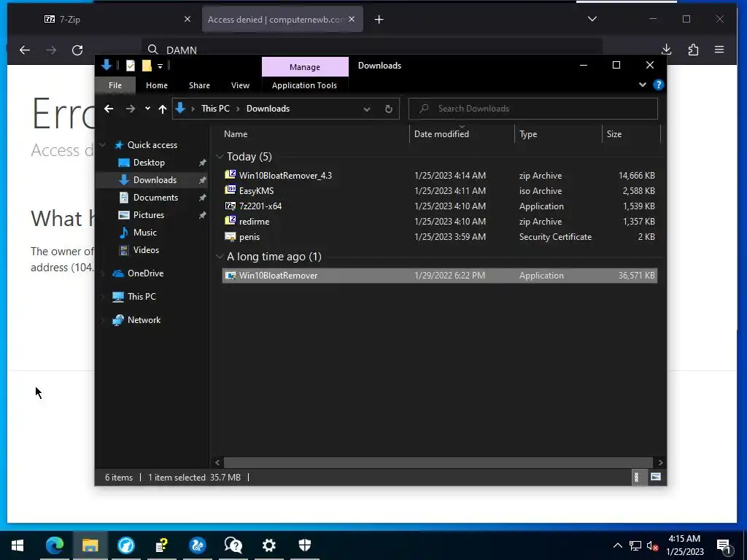
Task: Sort files by Type column
Action: pos(528,134)
